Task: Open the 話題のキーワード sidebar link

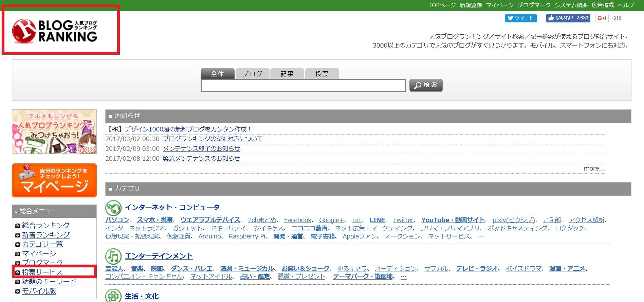Action: click(x=49, y=282)
